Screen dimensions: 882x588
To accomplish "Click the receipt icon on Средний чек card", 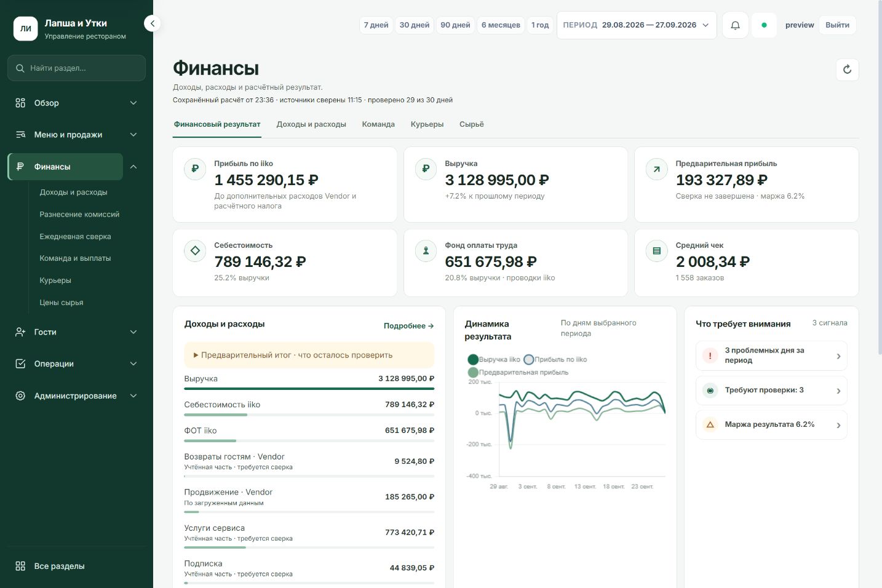I will pyautogui.click(x=656, y=250).
